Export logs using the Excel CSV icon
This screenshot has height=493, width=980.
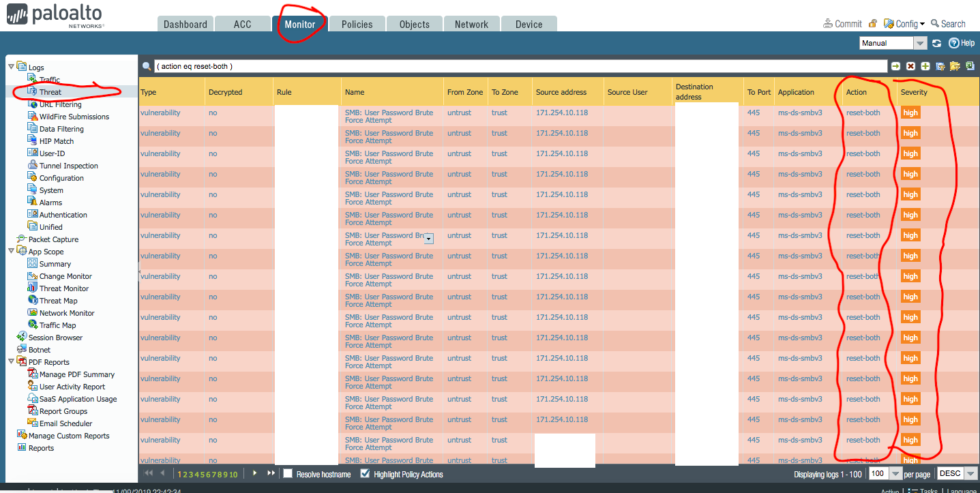(x=970, y=66)
